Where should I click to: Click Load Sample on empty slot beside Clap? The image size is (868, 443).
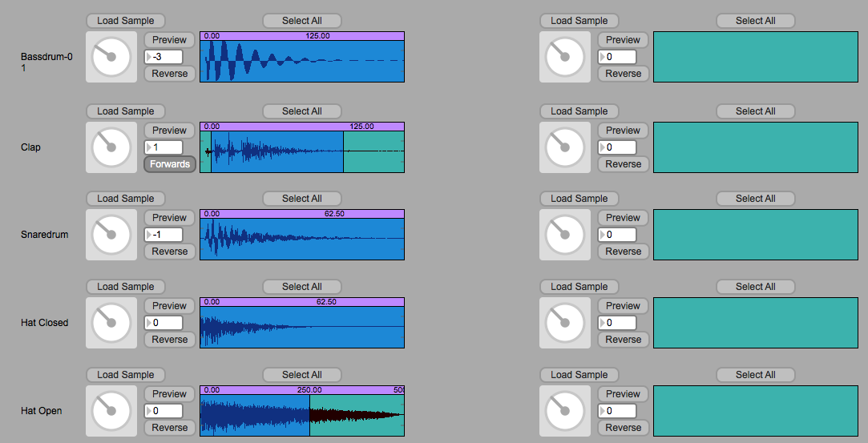tap(579, 111)
